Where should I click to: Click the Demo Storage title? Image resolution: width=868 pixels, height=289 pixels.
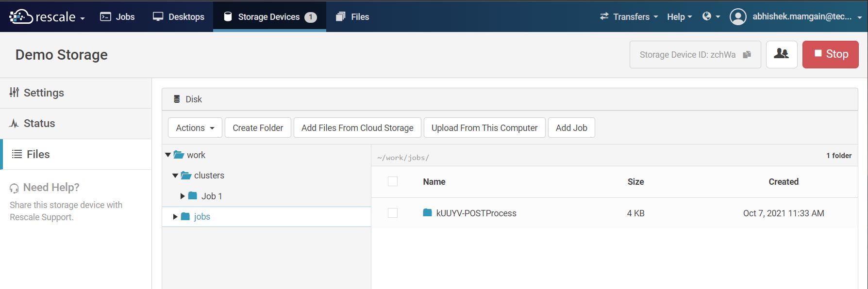[62, 55]
